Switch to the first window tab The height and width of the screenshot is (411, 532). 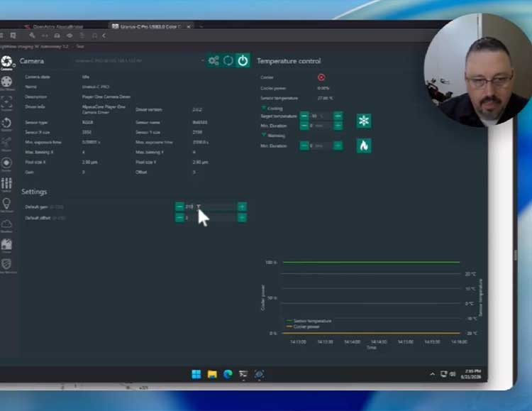(55, 26)
